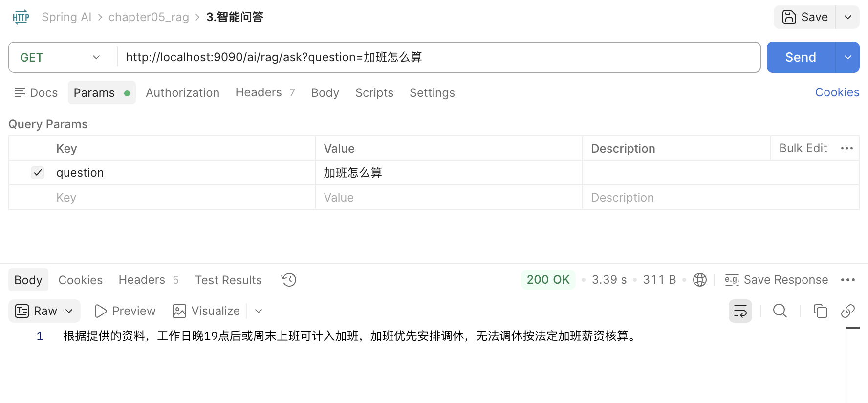
Task: Open response more options ellipsis
Action: click(x=848, y=280)
